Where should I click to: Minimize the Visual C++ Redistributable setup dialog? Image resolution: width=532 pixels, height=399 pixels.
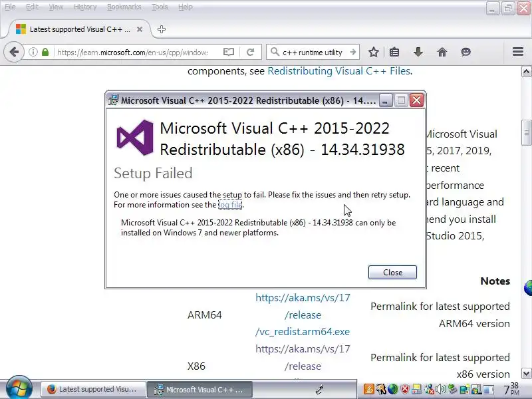(x=385, y=100)
